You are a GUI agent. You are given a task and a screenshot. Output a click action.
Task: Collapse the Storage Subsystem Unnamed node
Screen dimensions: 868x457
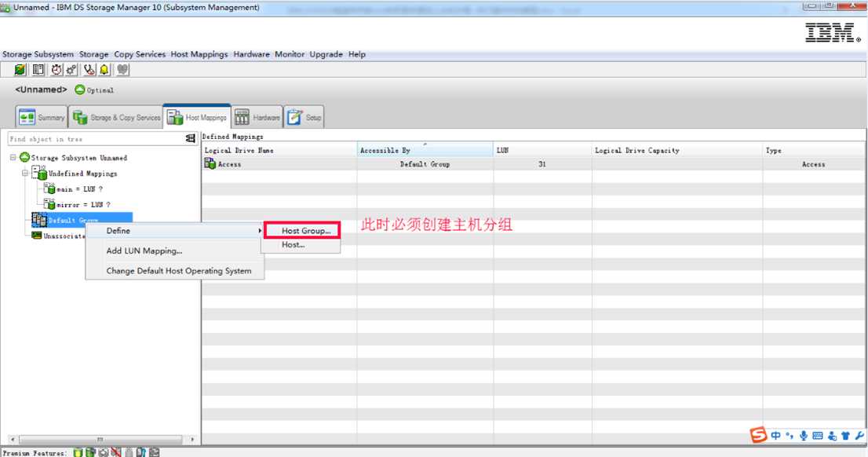click(13, 157)
